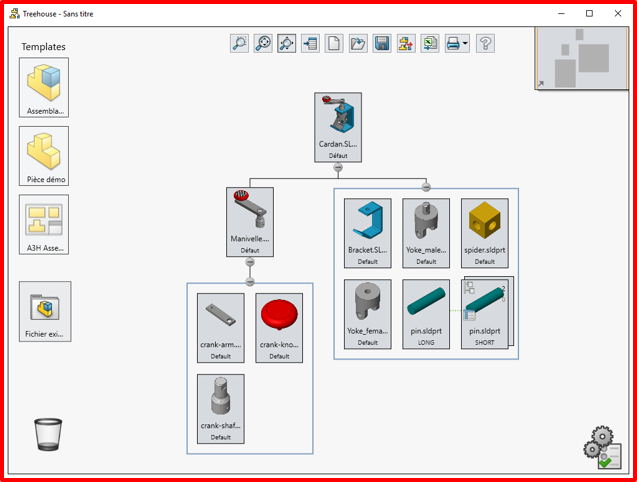Select the Assembla... template

point(44,87)
